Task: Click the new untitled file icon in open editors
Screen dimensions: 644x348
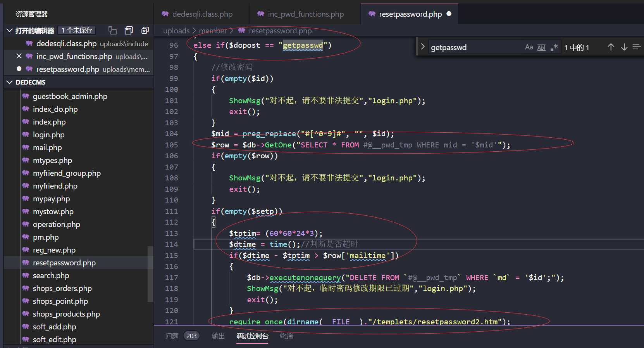Action: click(x=112, y=30)
